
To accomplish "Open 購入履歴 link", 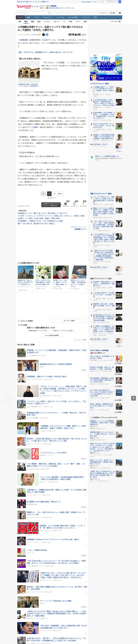I will tap(112, 13).
